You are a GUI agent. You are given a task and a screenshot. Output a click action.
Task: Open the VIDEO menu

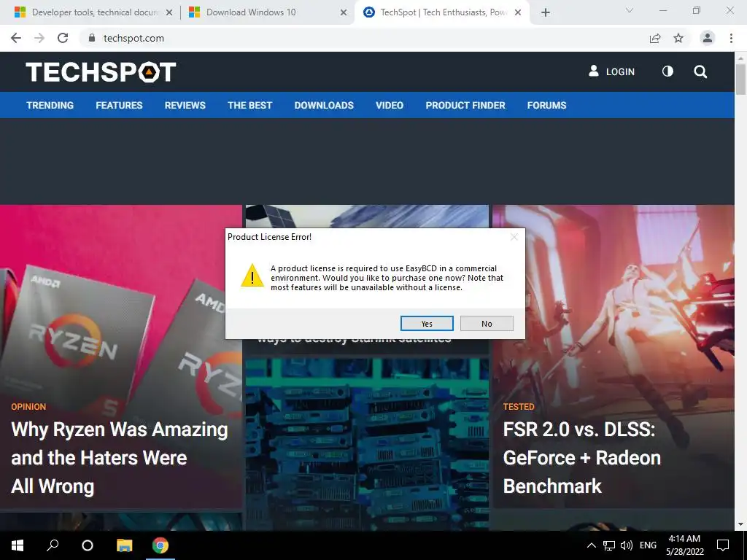(x=390, y=105)
